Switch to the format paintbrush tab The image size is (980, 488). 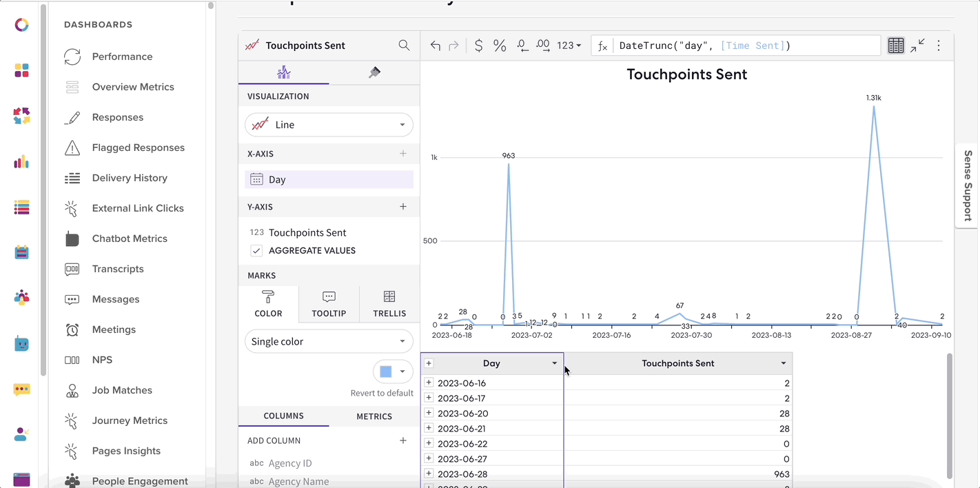pyautogui.click(x=374, y=72)
